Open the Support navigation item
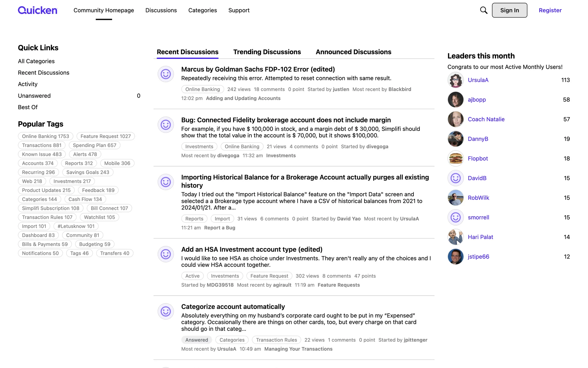The image size is (588, 368). click(239, 10)
